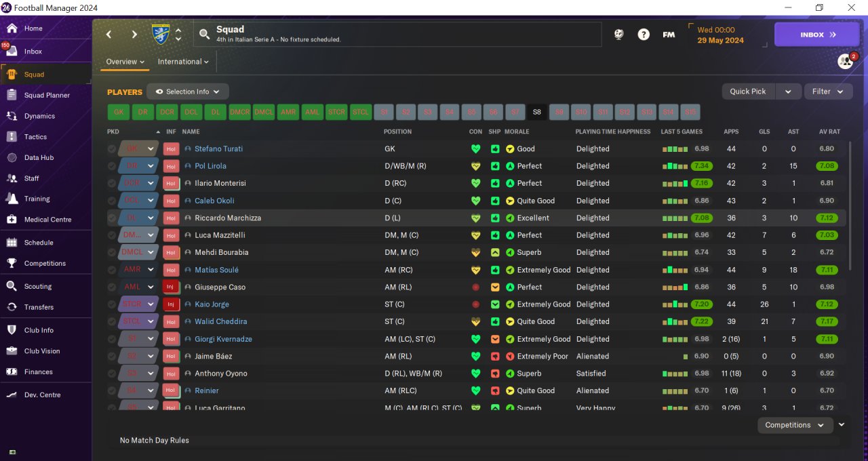
Task: Open the Filter dropdown
Action: click(x=828, y=92)
